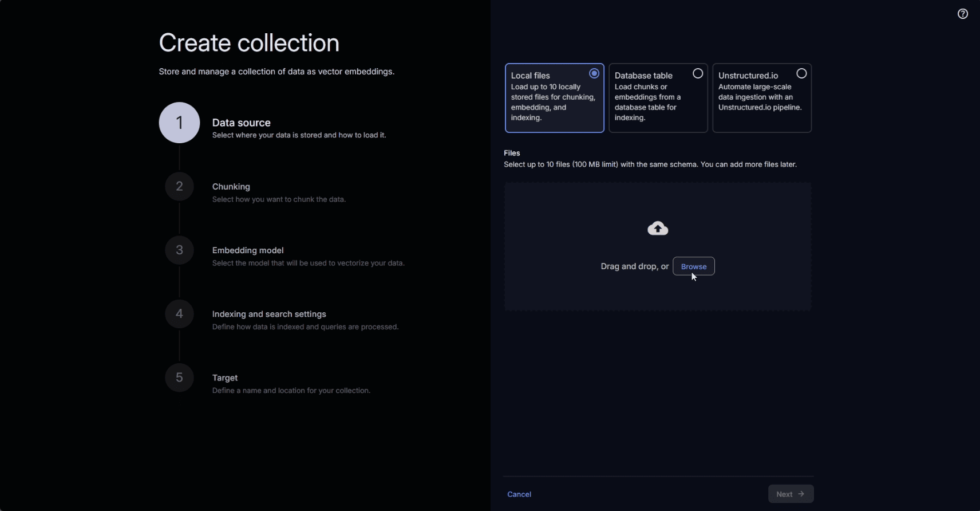Click the Browse button to choose files
This screenshot has height=511, width=980.
point(694,266)
